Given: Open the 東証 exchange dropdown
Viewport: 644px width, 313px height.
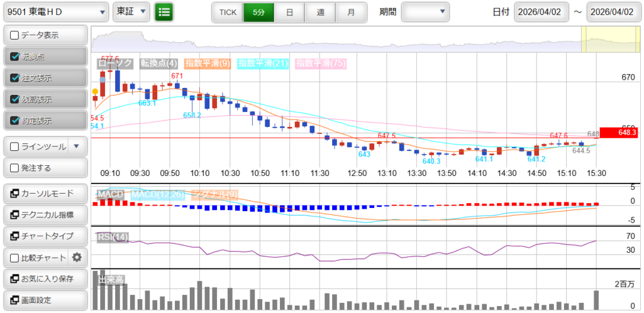Looking at the screenshot, I should click(131, 12).
